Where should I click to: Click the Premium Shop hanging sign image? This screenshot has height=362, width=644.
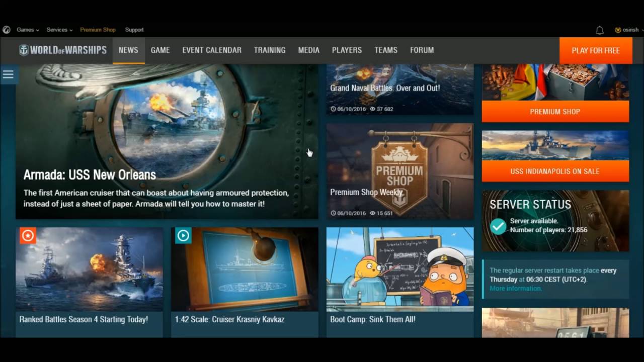[x=399, y=171]
